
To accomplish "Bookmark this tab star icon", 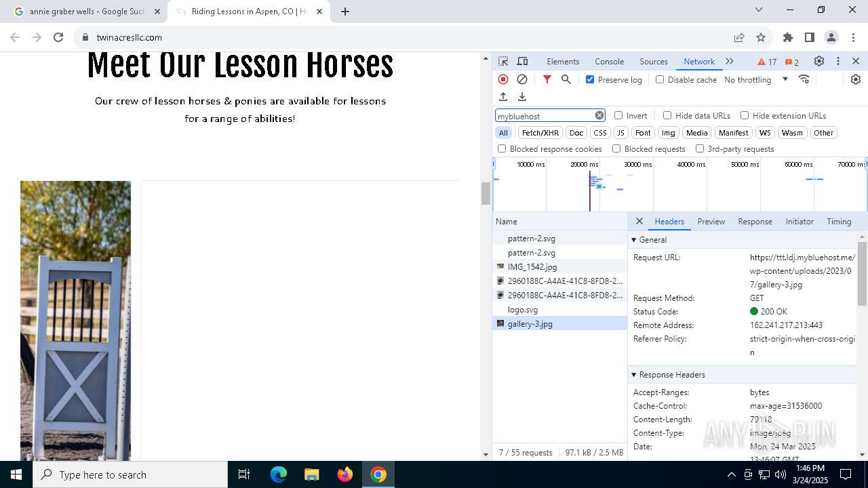I will click(x=761, y=37).
